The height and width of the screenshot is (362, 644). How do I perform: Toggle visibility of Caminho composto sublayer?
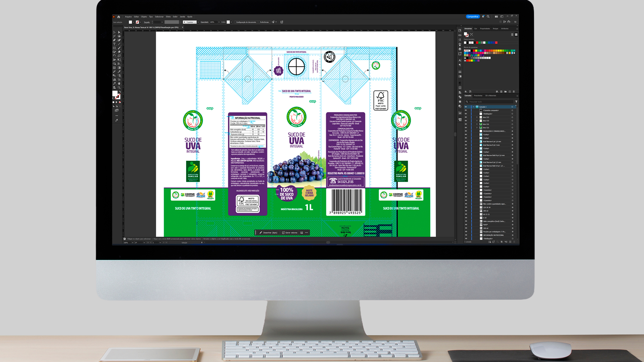point(466,110)
